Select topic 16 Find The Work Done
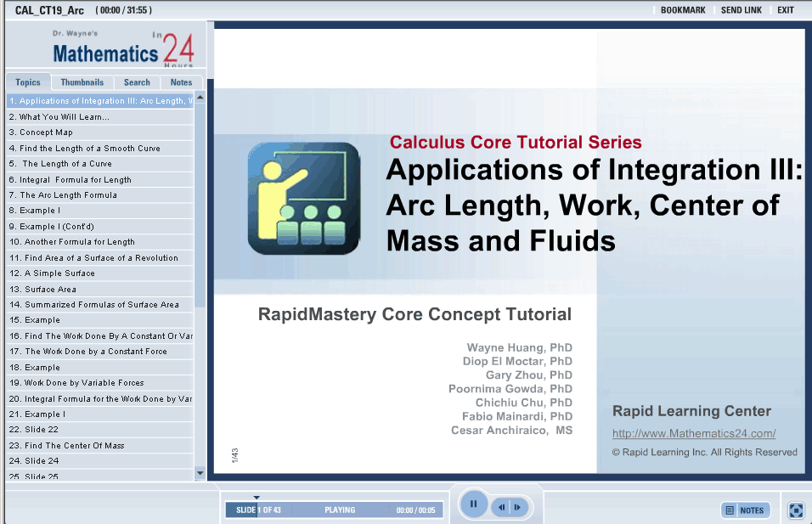The height and width of the screenshot is (524, 812). (x=100, y=336)
